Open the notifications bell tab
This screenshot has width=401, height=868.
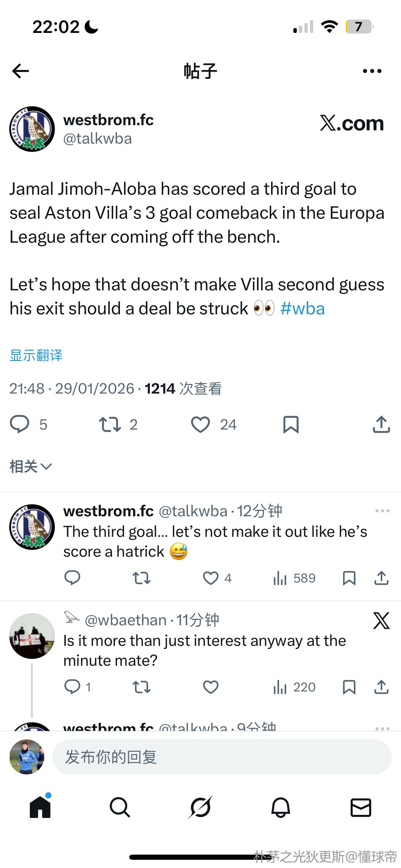point(281,807)
